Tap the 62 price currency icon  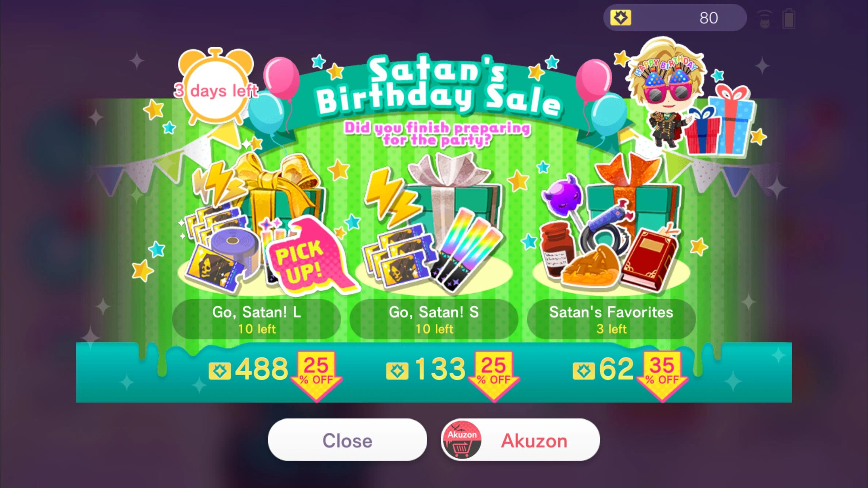584,371
